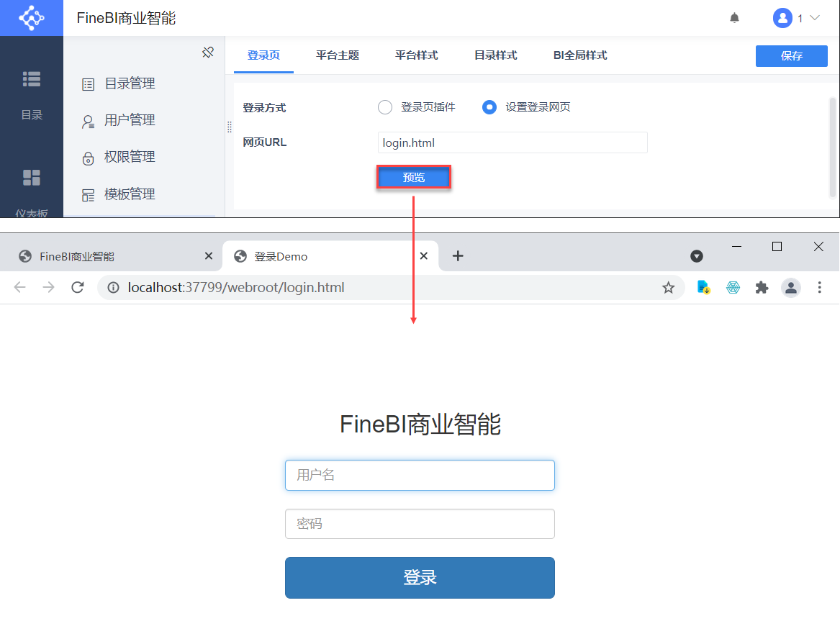Viewport: 840px width, 626px height.
Task: Open the Chrome three-dot menu
Action: (819, 288)
